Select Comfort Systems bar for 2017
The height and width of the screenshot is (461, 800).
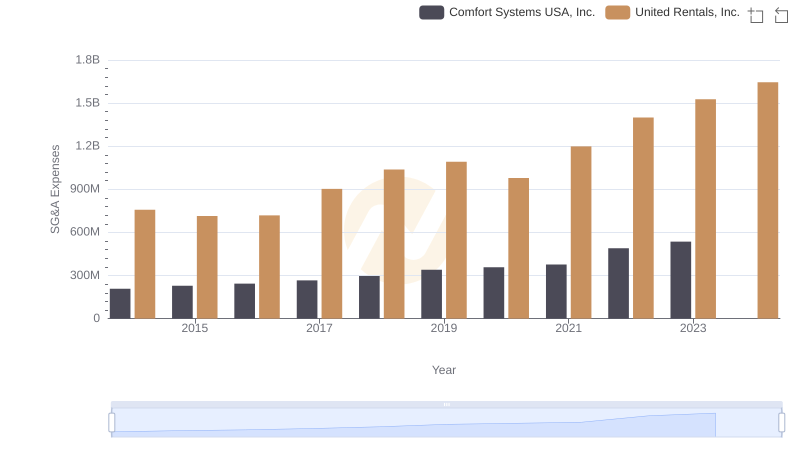[307, 299]
